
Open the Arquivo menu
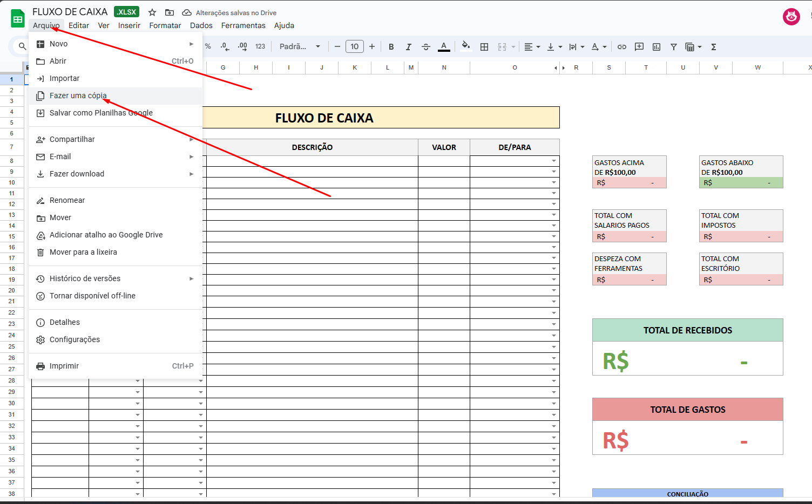46,25
